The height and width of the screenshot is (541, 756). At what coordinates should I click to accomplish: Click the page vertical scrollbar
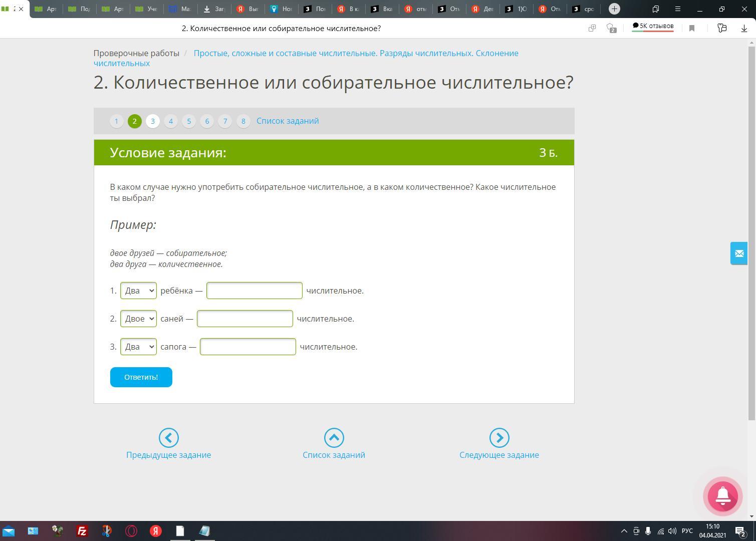[x=751, y=233]
